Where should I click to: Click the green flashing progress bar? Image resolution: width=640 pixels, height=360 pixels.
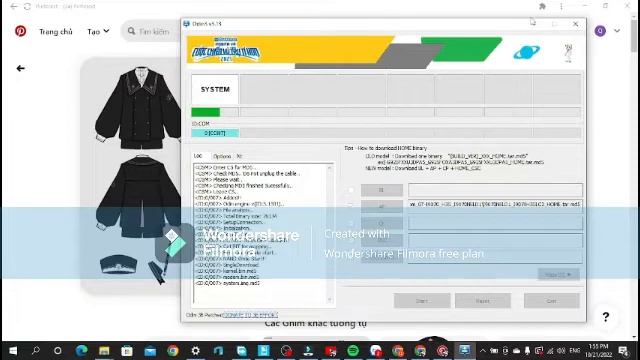[205, 112]
